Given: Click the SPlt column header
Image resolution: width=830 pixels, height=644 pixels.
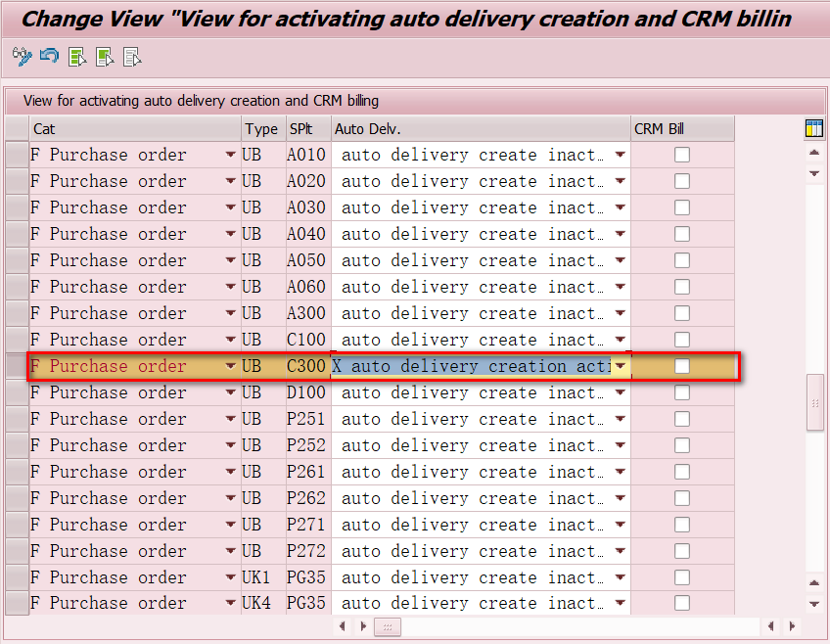Looking at the screenshot, I should pyautogui.click(x=308, y=128).
